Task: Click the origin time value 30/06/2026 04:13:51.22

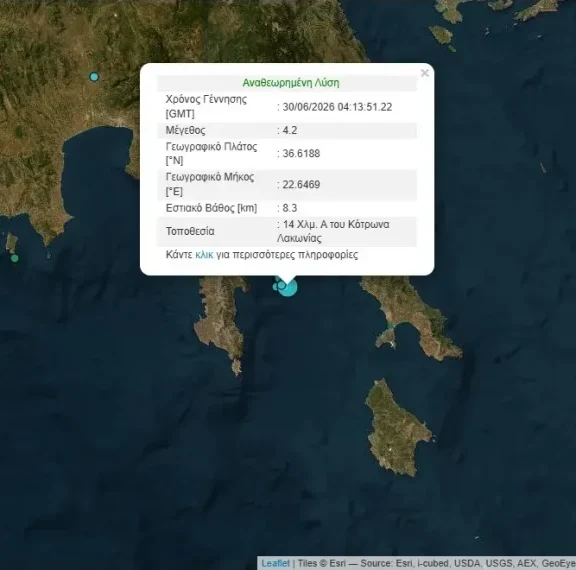Action: (x=337, y=107)
